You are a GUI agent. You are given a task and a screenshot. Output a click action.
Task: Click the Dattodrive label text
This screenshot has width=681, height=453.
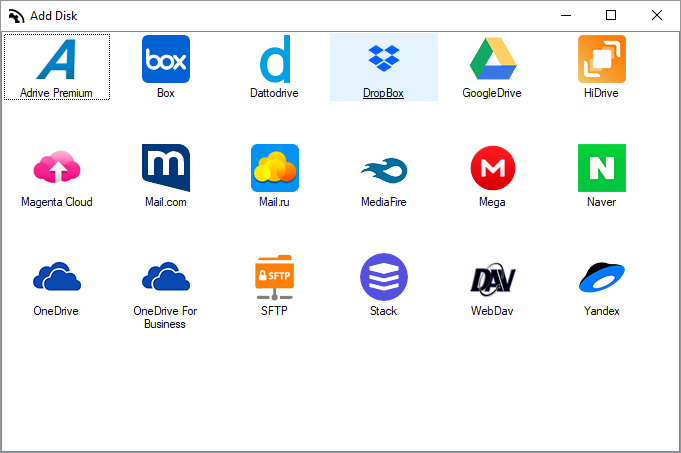tap(274, 93)
